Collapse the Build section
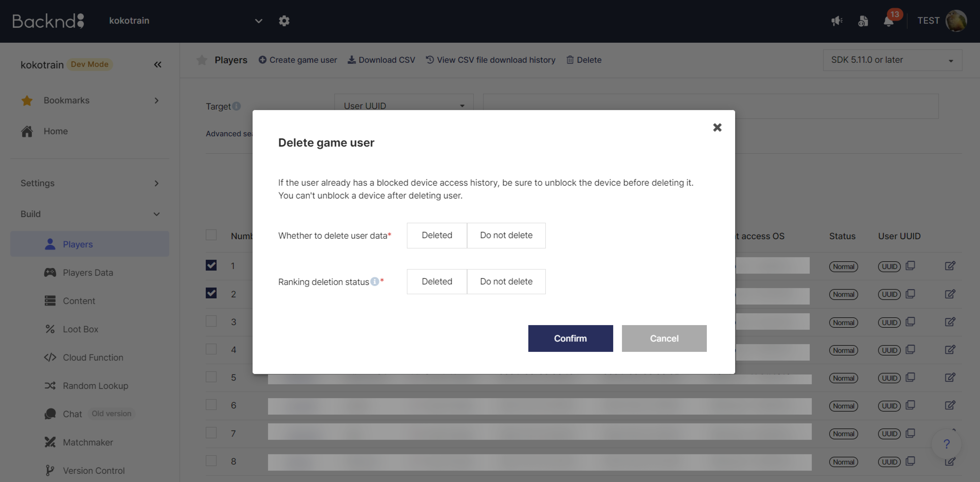The width and height of the screenshot is (980, 482). click(90, 214)
